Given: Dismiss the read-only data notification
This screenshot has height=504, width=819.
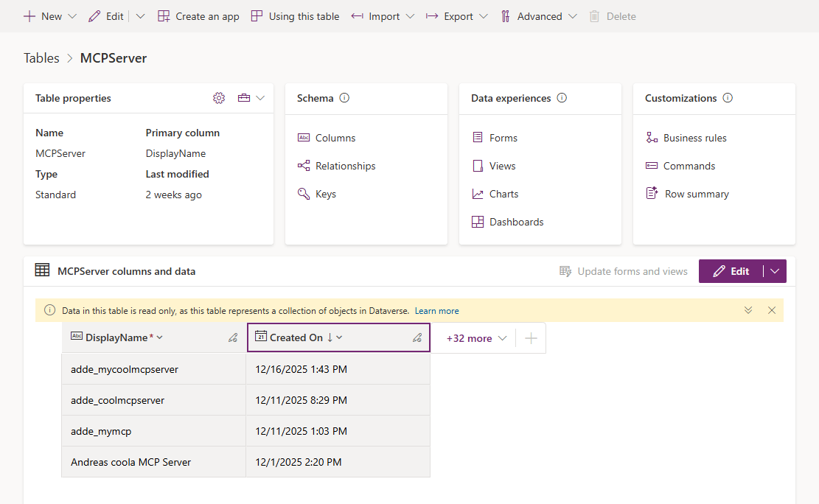Looking at the screenshot, I should point(772,310).
